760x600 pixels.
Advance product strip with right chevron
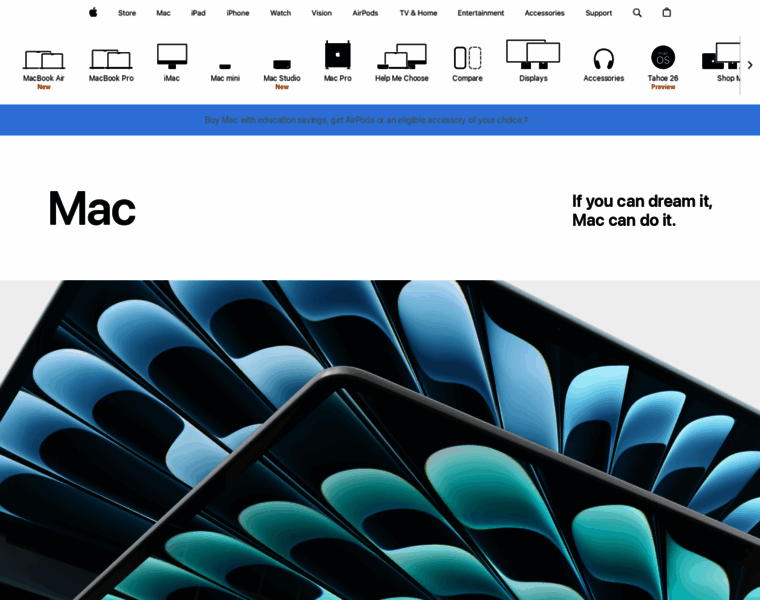click(x=750, y=65)
